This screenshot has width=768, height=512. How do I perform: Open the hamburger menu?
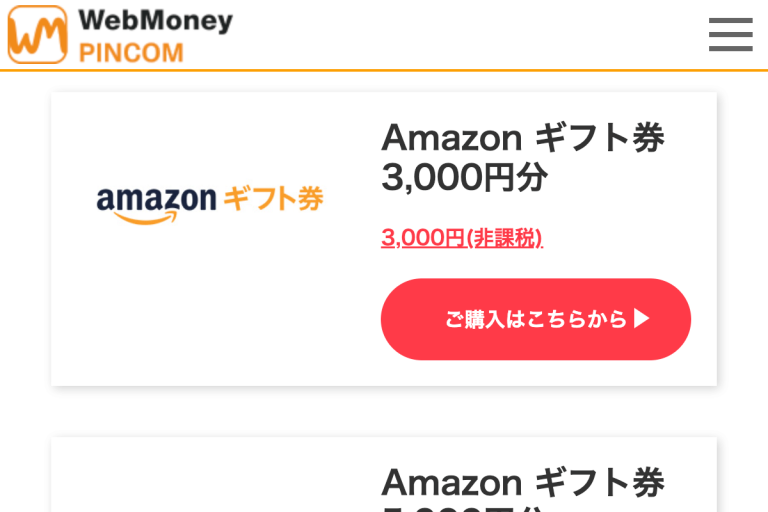click(x=730, y=35)
